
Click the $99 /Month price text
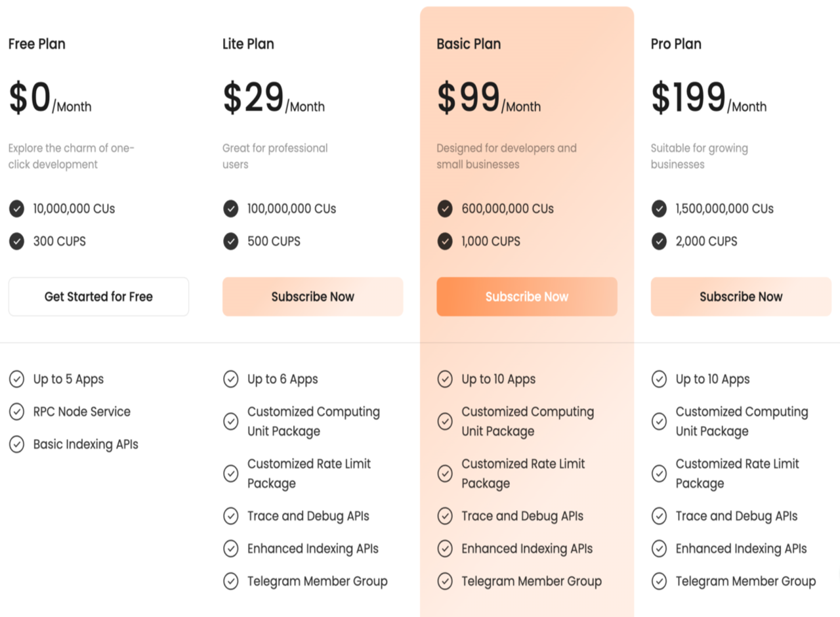(x=489, y=98)
